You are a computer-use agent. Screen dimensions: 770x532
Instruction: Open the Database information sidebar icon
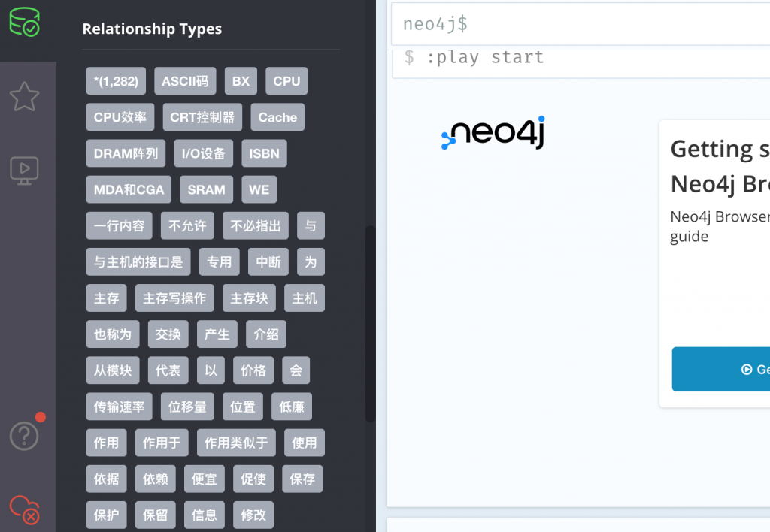(x=25, y=22)
